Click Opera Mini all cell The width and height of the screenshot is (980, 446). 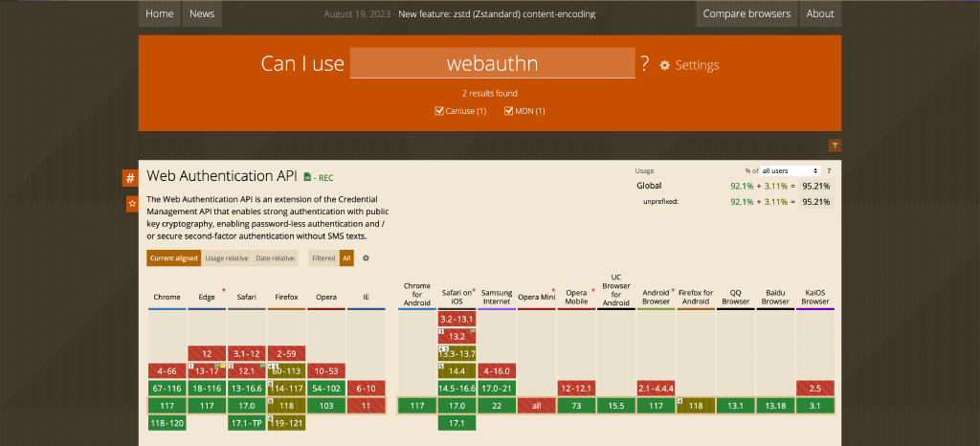click(x=536, y=406)
